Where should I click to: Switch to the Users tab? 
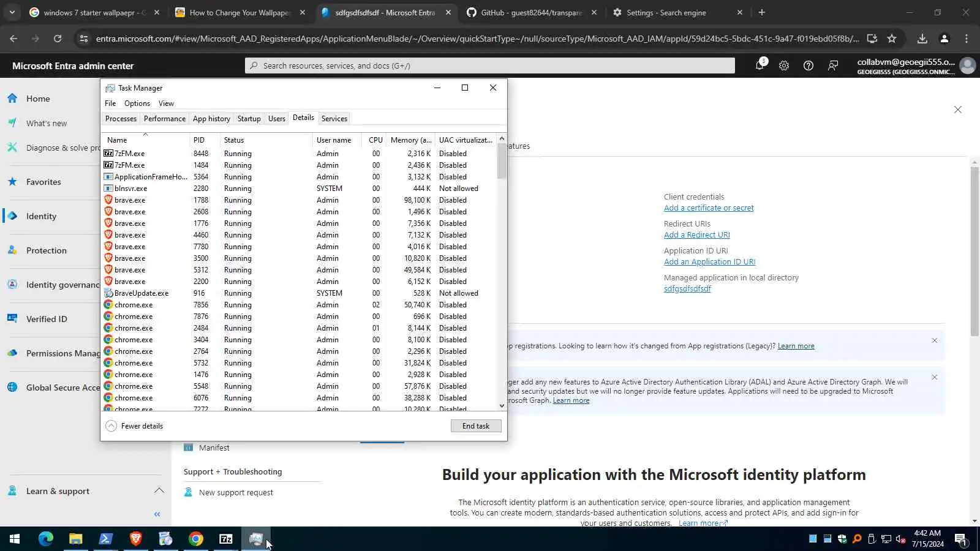click(x=277, y=119)
